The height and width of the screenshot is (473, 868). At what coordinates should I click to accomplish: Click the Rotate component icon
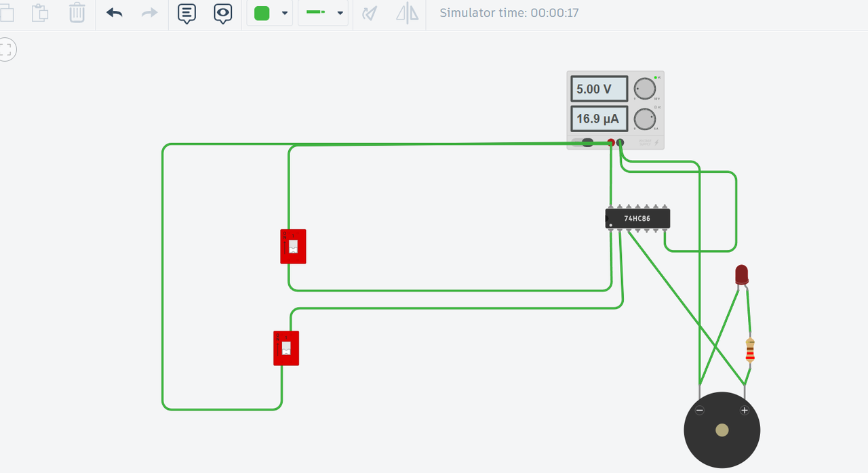tap(370, 13)
